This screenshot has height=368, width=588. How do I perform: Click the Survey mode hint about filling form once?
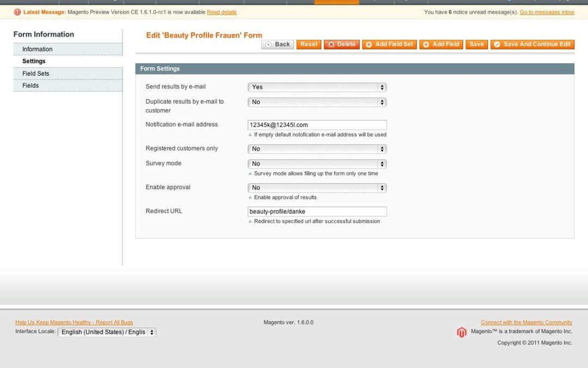[x=316, y=173]
